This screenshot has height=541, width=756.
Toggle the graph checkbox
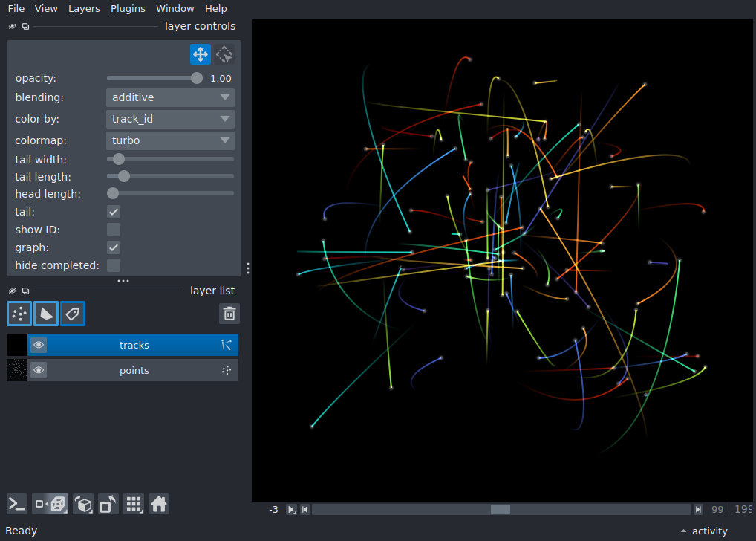pos(114,247)
